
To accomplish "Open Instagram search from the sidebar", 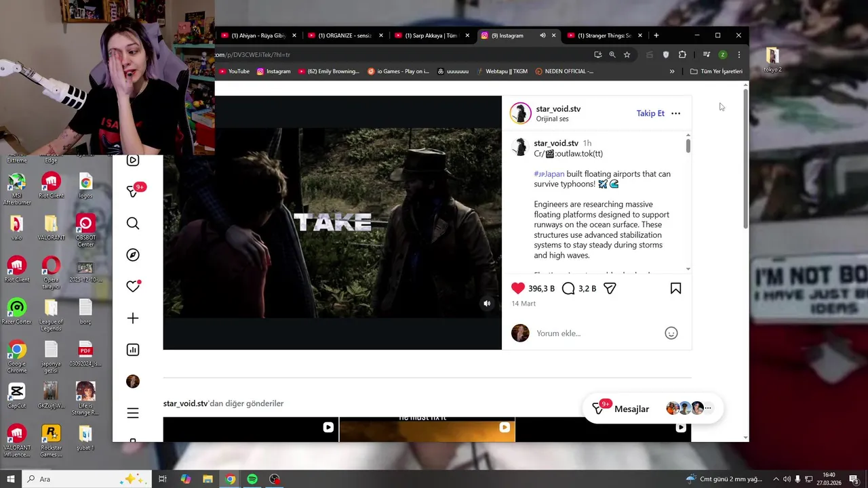I will click(133, 224).
